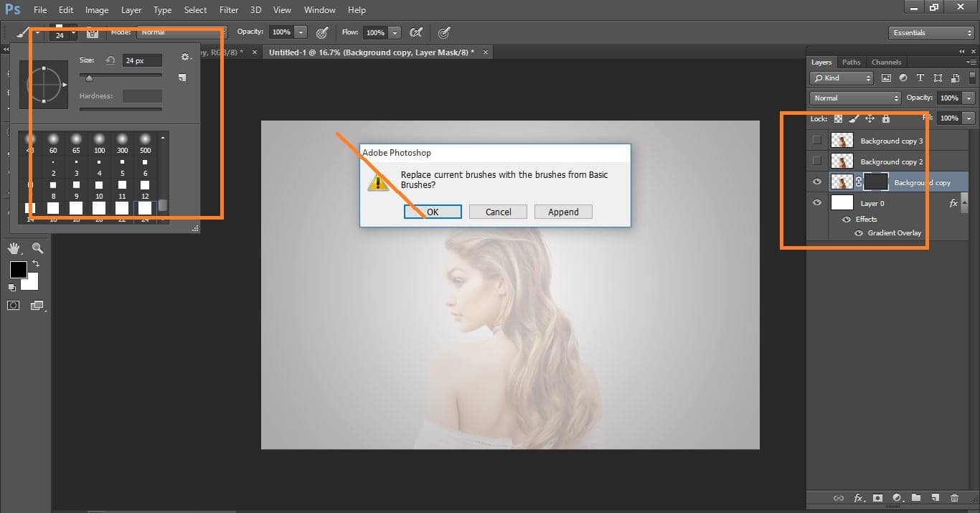The height and width of the screenshot is (513, 980).
Task: Click the black foreground color swatch
Action: click(18, 270)
